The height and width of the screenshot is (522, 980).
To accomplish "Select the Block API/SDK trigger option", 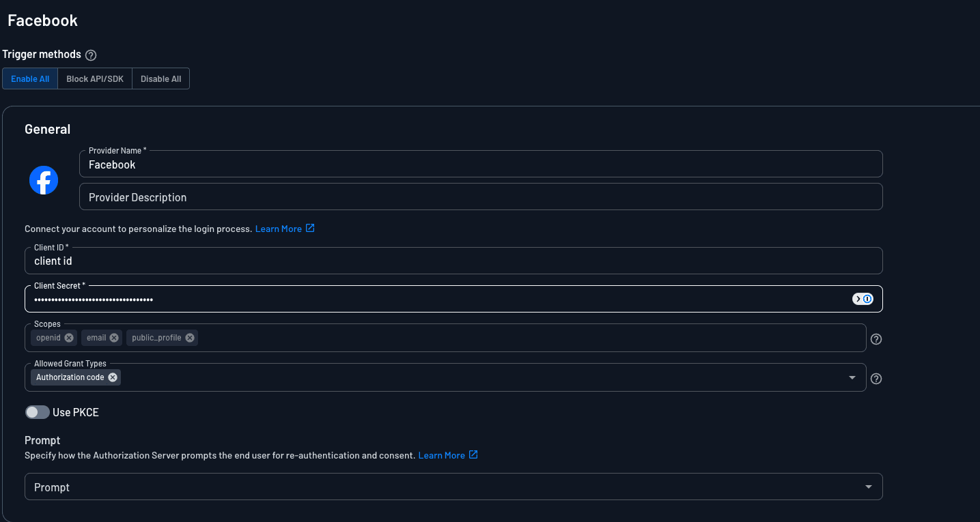I will [95, 78].
